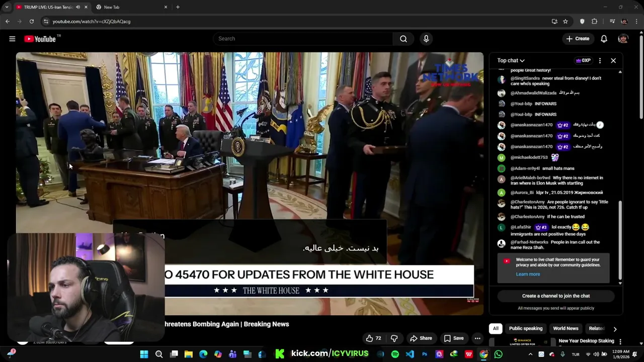
Task: Open a new browser tab with plus
Action: pos(178,7)
